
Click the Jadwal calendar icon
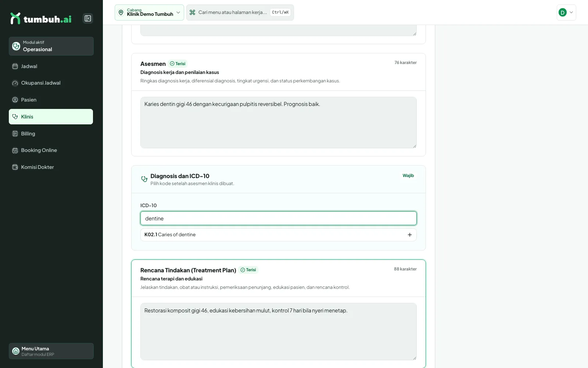pyautogui.click(x=15, y=66)
